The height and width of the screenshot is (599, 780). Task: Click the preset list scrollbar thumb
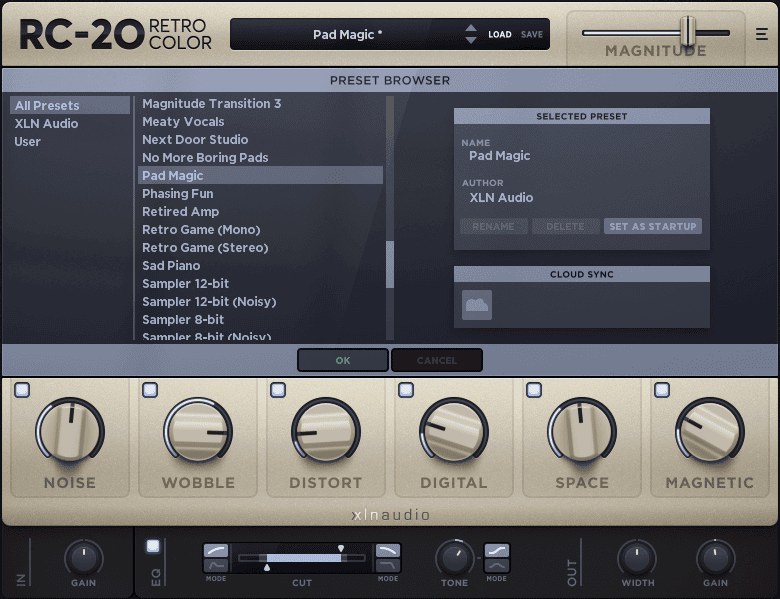pos(390,264)
